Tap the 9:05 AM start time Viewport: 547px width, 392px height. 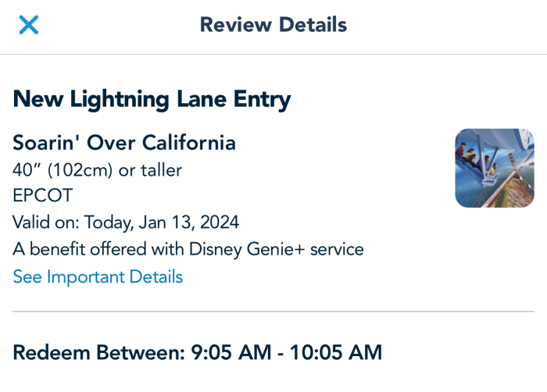click(x=231, y=352)
